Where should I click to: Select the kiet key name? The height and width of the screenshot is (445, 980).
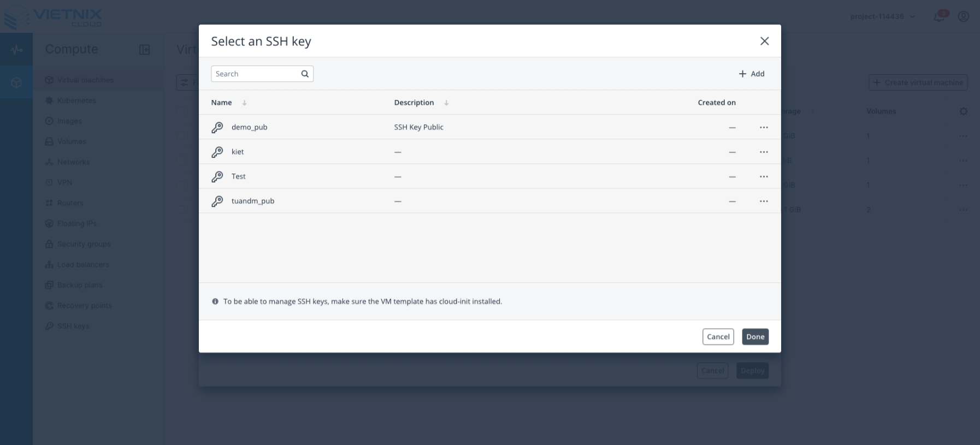[238, 152]
